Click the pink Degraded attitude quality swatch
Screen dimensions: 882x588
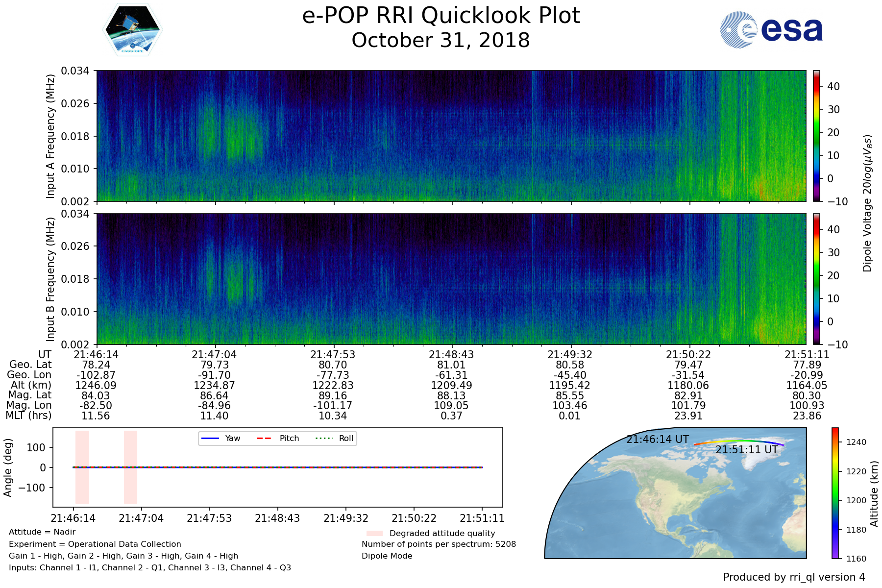tap(374, 533)
